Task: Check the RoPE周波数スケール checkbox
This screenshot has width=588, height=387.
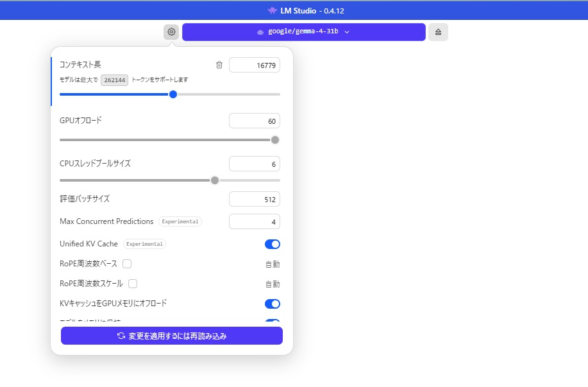Action: pyautogui.click(x=133, y=284)
